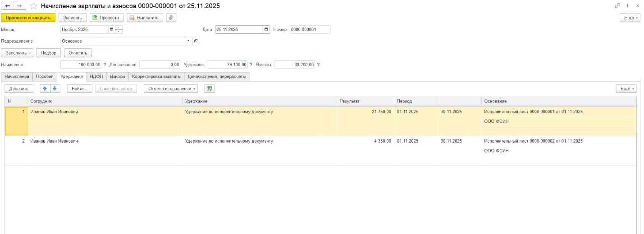Image resolution: width=644 pixels, height=234 pixels.
Task: Click the get-link icon at top right
Action: 617,6
